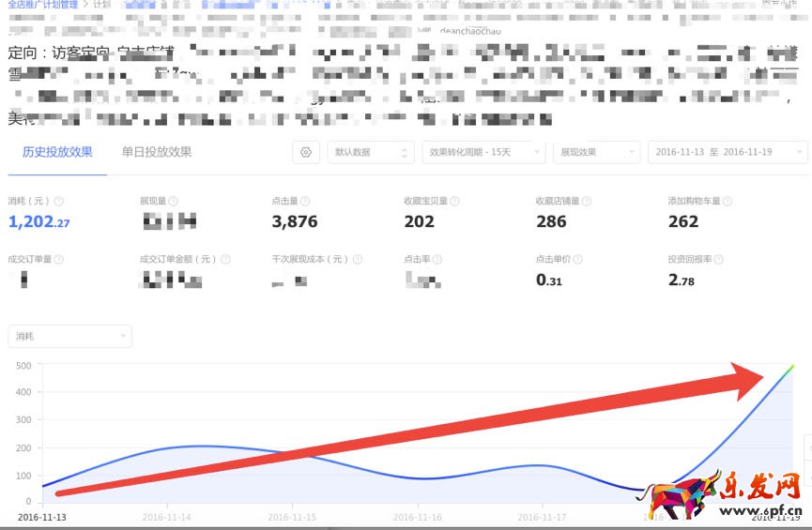Expand the 展现效果 dropdown
Viewport: 812px width, 530px height.
[596, 152]
